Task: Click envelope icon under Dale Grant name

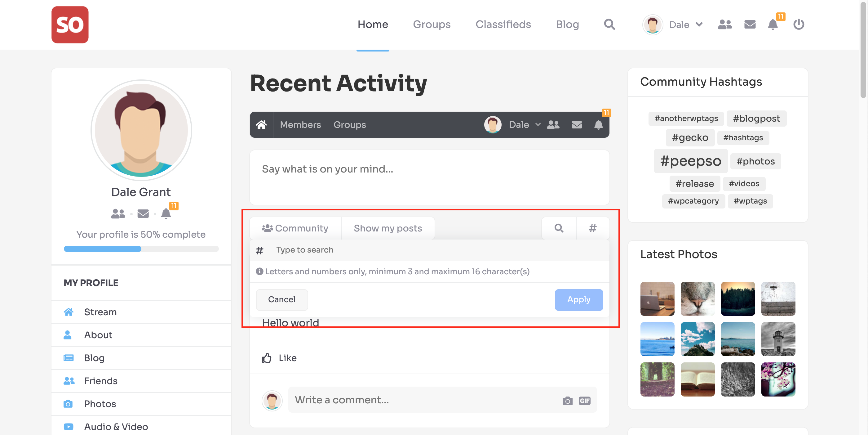Action: (x=143, y=213)
